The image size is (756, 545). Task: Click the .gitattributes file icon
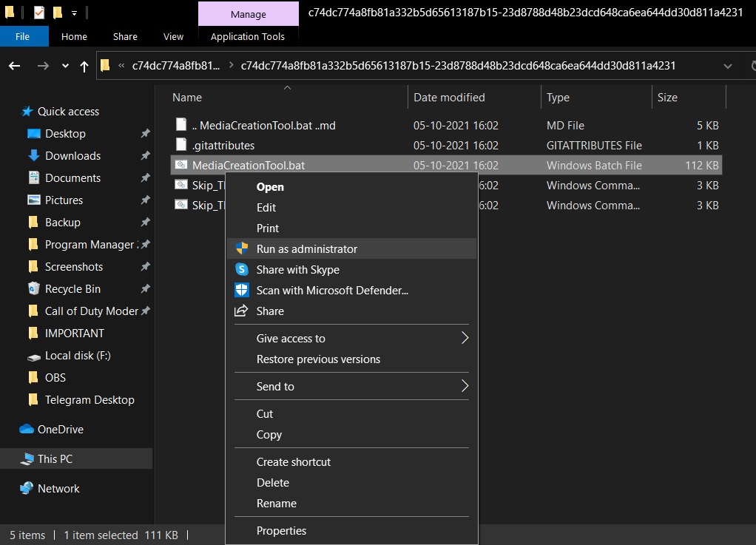pos(181,144)
